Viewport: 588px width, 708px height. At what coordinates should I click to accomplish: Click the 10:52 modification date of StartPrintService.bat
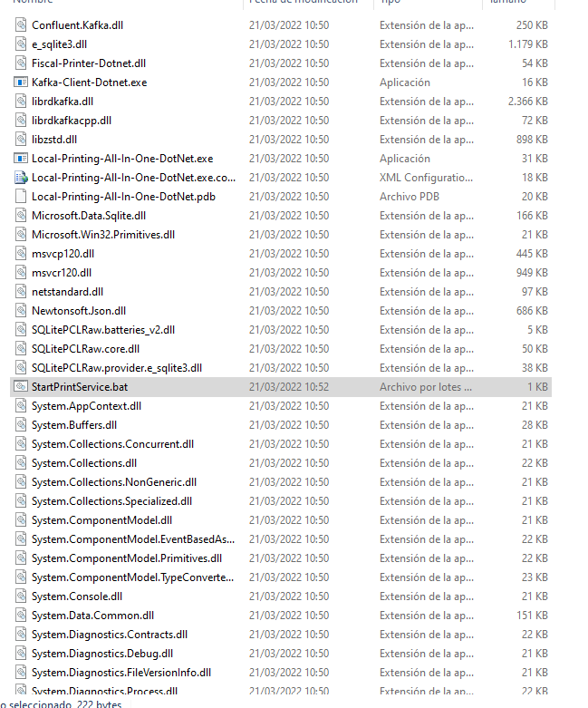coord(289,387)
